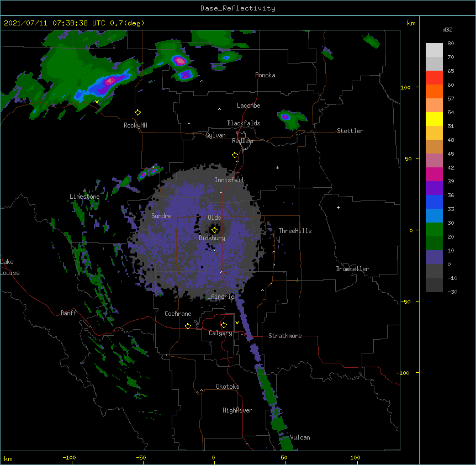The width and height of the screenshot is (476, 465).
Task: Click the storm cell east of Blackfalds
Action: pyautogui.click(x=292, y=119)
